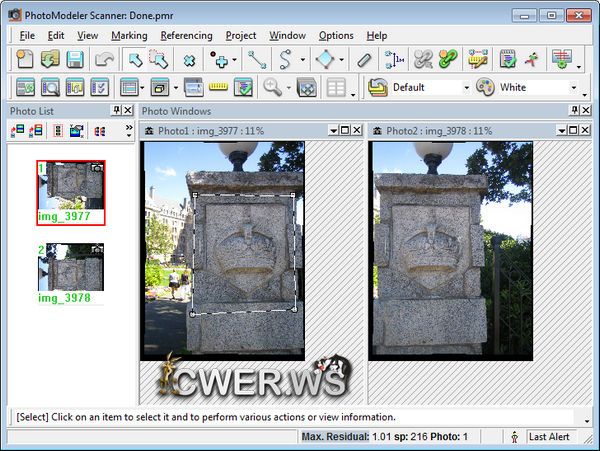This screenshot has height=451, width=600.
Task: Open the Referencing menu
Action: (186, 36)
